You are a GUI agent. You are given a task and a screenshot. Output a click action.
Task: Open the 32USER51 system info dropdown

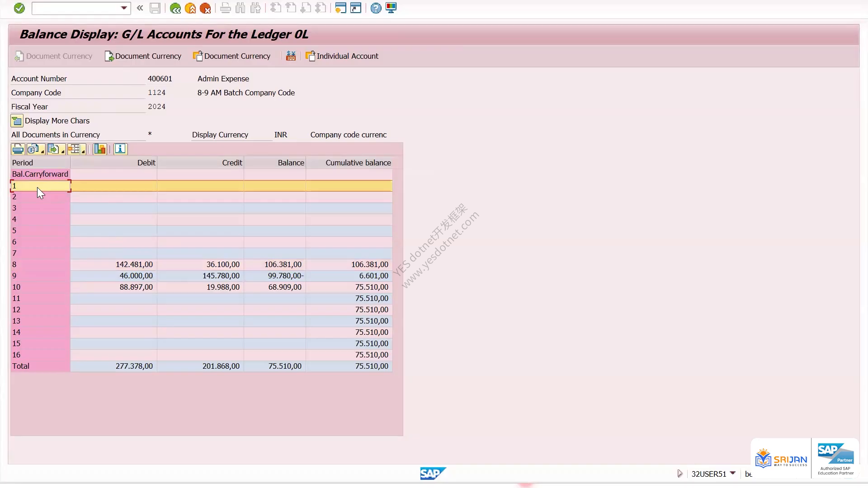point(733,474)
